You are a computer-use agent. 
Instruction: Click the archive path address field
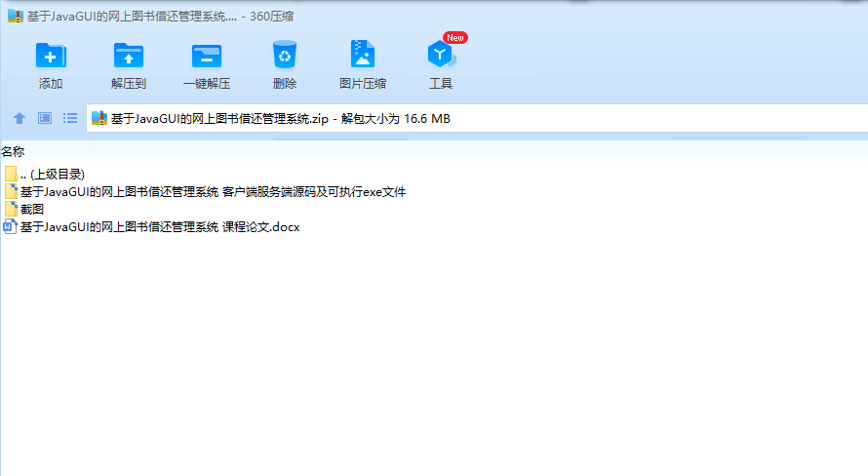(x=477, y=118)
